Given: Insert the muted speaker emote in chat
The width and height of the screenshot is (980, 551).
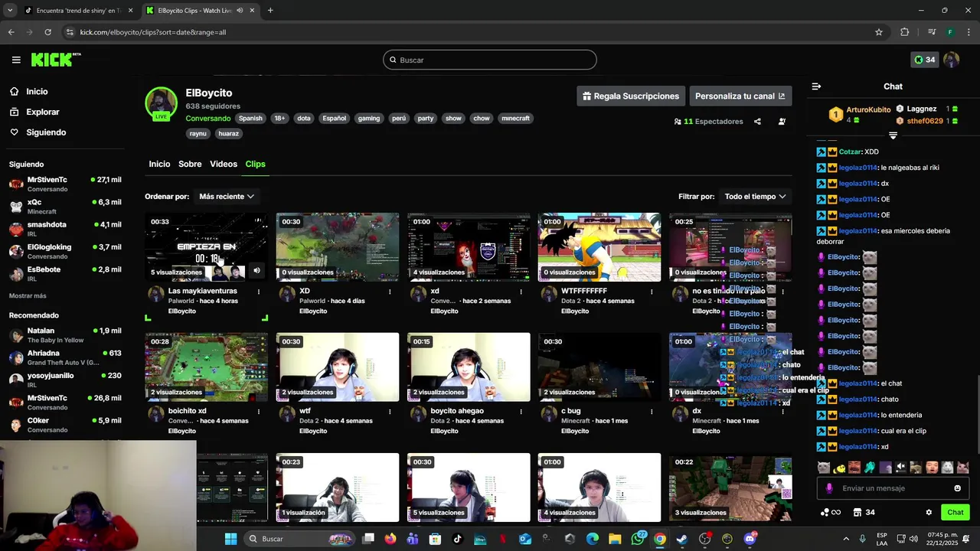Looking at the screenshot, I should 901,468.
